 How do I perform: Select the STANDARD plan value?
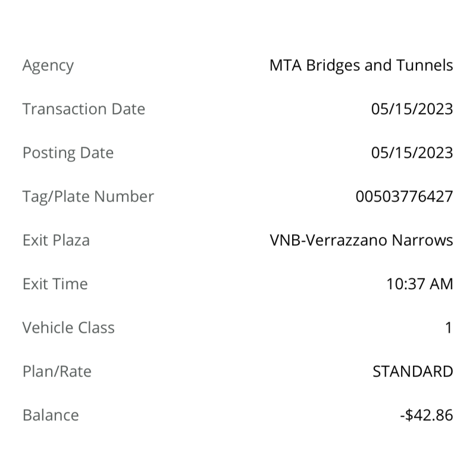413,371
